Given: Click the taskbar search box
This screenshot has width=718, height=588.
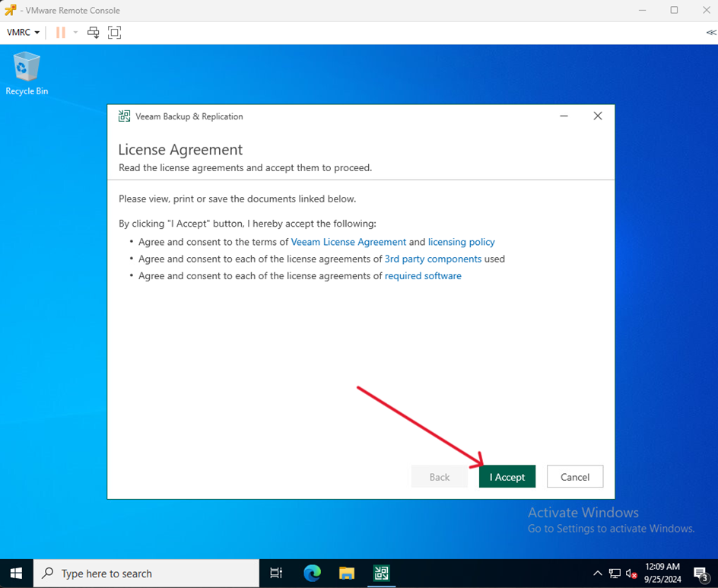Looking at the screenshot, I should point(147,574).
